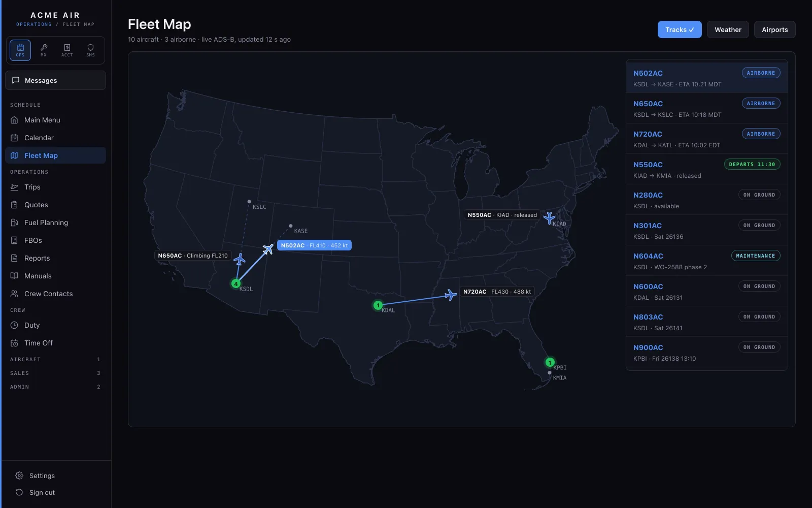Select the KPBI airport marker

point(550,362)
